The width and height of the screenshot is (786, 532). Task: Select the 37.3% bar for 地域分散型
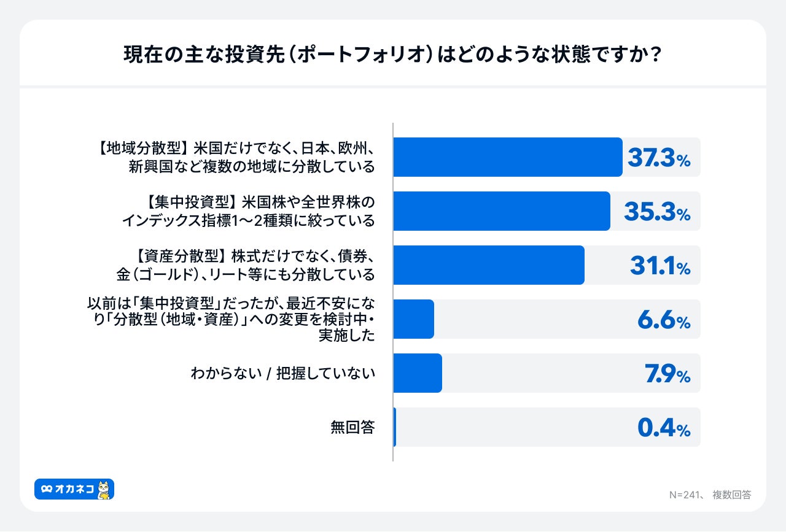[x=508, y=157]
